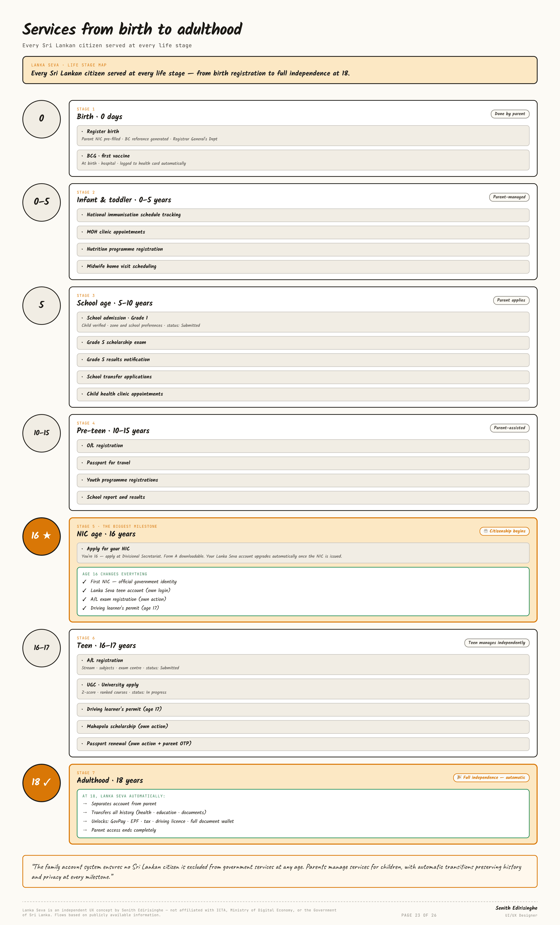The image size is (560, 925).
Task: Click checkmark beside Lanka Seva teen account
Action: [x=84, y=591]
